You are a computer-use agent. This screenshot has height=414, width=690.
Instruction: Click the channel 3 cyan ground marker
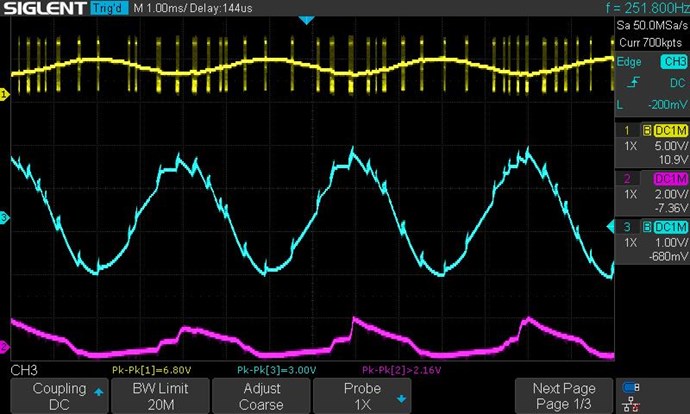point(4,217)
